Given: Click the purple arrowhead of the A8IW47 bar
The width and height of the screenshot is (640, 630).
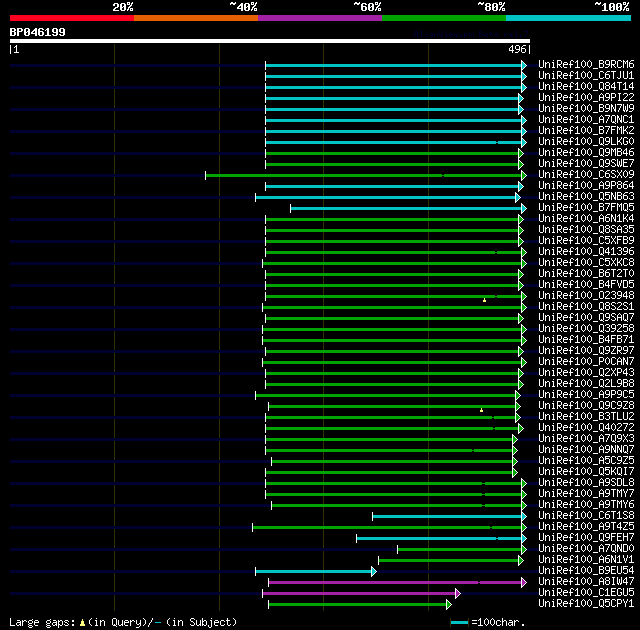Looking at the screenshot, I should point(524,582).
